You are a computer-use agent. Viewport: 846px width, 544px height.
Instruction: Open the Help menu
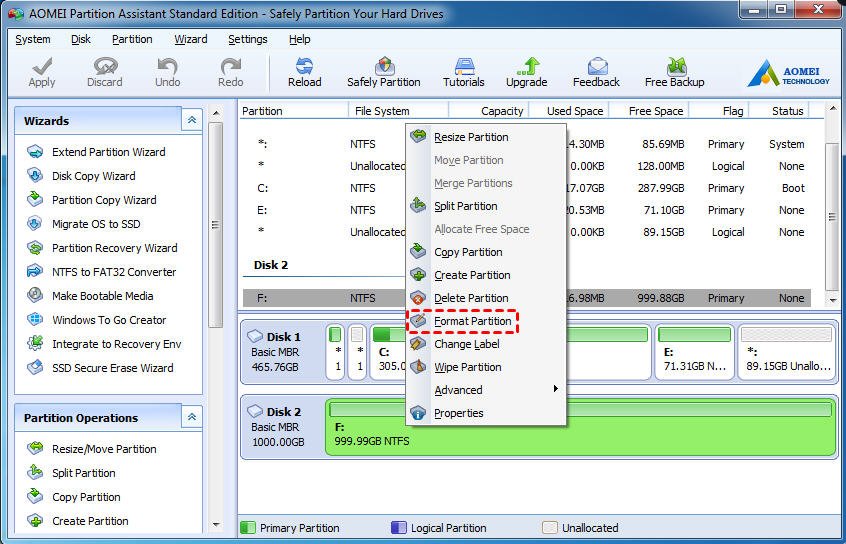pyautogui.click(x=299, y=39)
